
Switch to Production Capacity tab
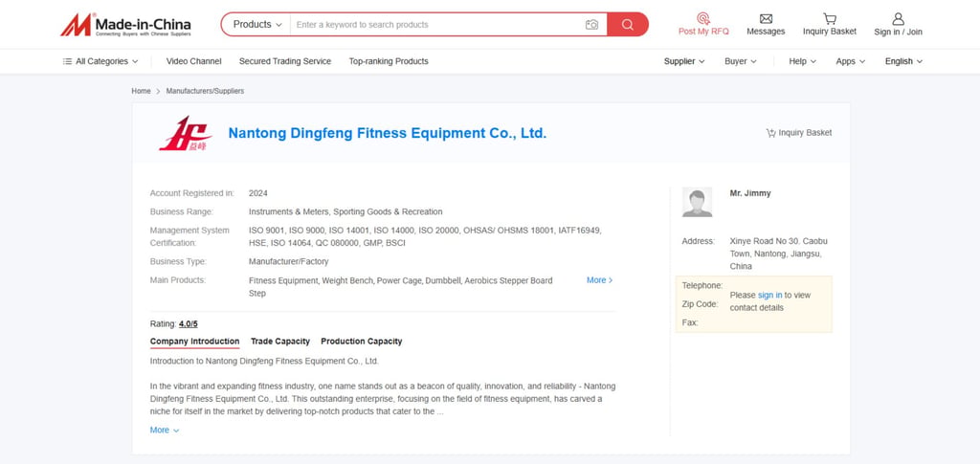pyautogui.click(x=361, y=342)
